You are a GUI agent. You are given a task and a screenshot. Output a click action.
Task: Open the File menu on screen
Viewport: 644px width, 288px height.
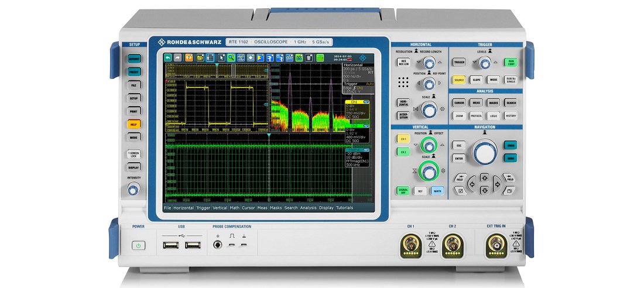tap(167, 208)
